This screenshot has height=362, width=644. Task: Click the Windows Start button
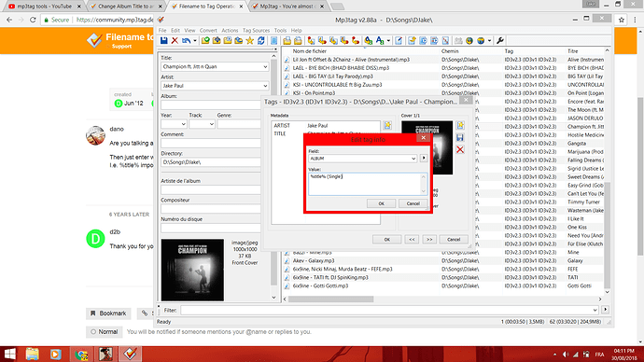click(x=10, y=354)
